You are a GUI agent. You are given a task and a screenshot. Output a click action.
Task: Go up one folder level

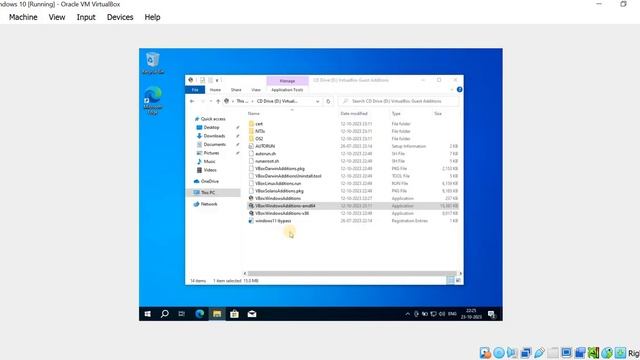tap(218, 101)
